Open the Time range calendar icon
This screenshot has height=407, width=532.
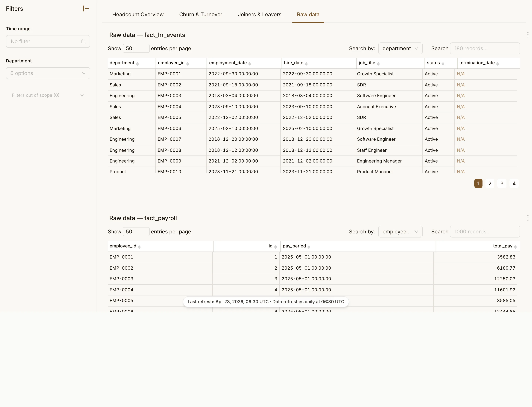[83, 41]
